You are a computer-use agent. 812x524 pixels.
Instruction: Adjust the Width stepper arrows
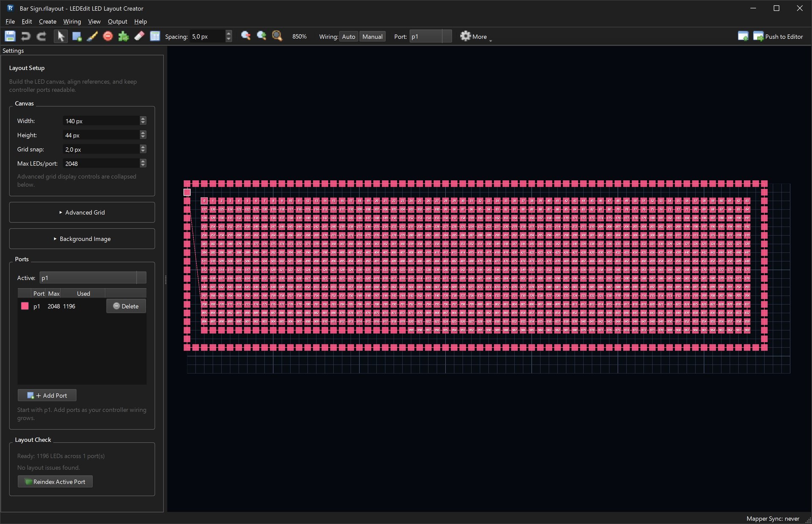tap(143, 121)
